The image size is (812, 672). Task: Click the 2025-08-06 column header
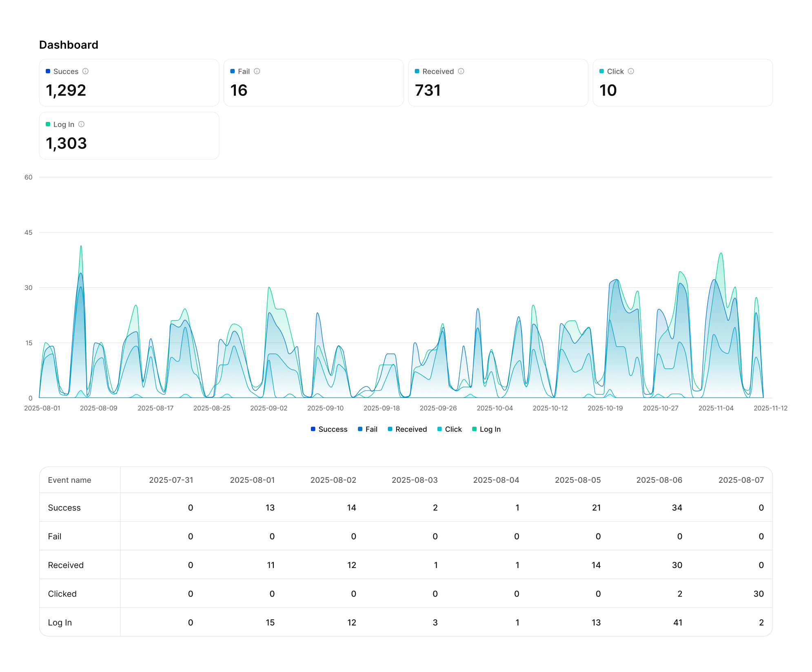point(659,480)
